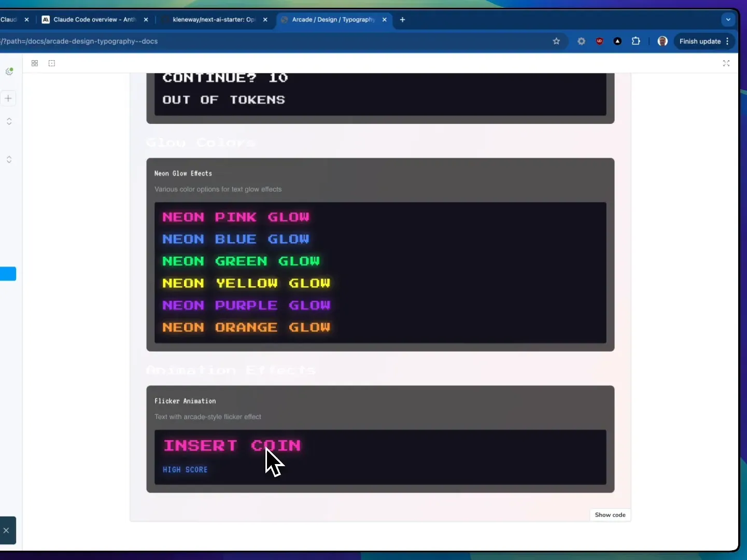Click the Neon Glow Effects card title
This screenshot has height=560, width=747.
point(183,173)
